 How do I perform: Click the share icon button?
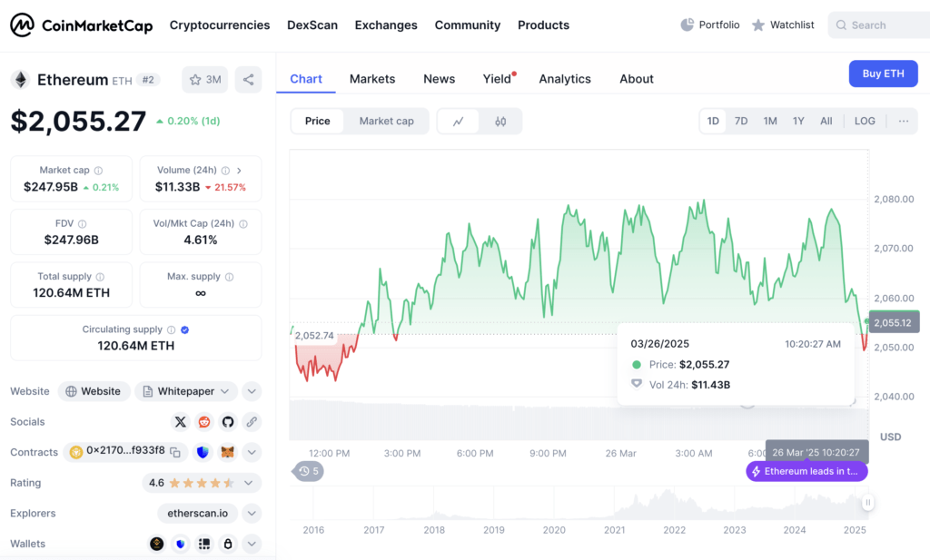tap(249, 79)
